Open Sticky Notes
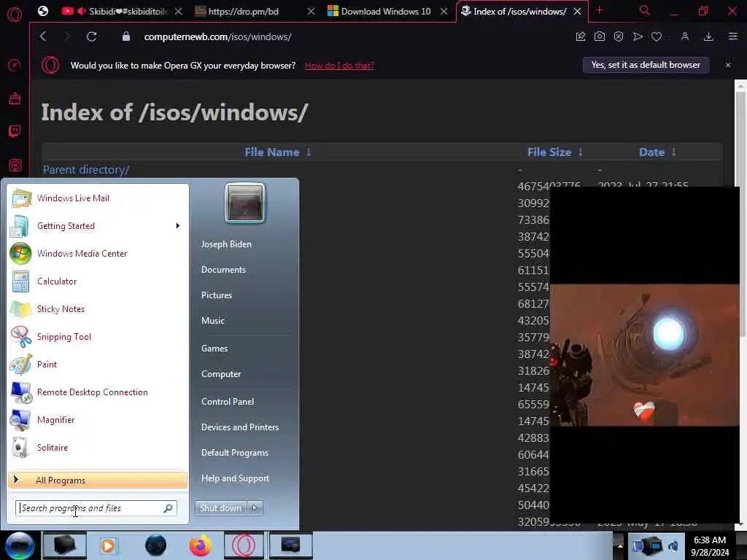The height and width of the screenshot is (560, 747). (x=61, y=308)
